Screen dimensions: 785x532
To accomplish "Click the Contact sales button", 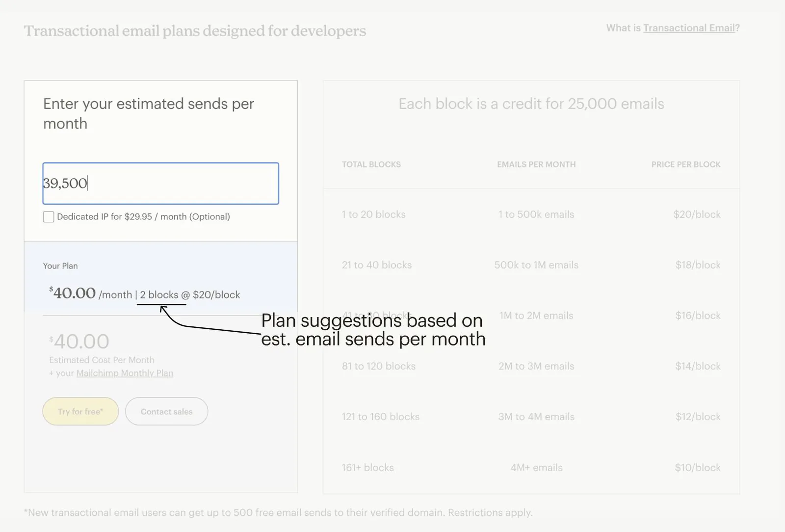I will (x=167, y=411).
